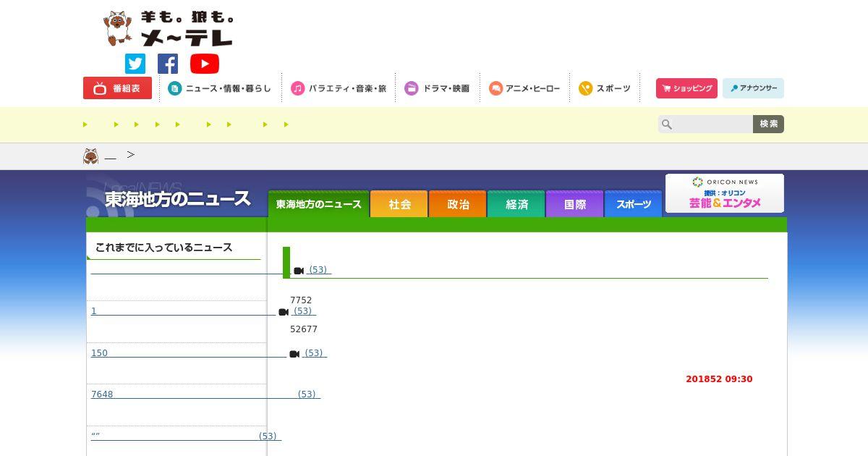Select the 政治 tab
This screenshot has height=456, width=868.
point(458,204)
